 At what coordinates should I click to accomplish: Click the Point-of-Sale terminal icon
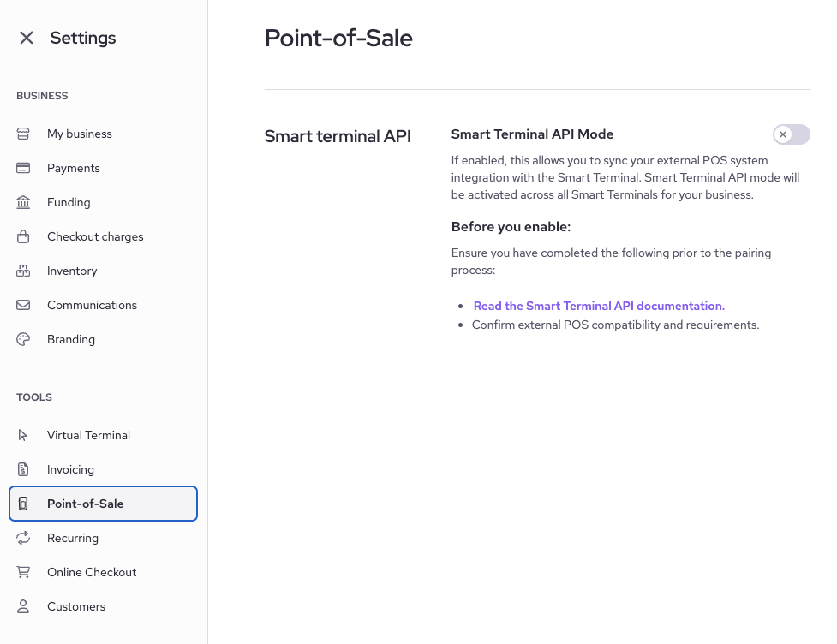coord(23,504)
